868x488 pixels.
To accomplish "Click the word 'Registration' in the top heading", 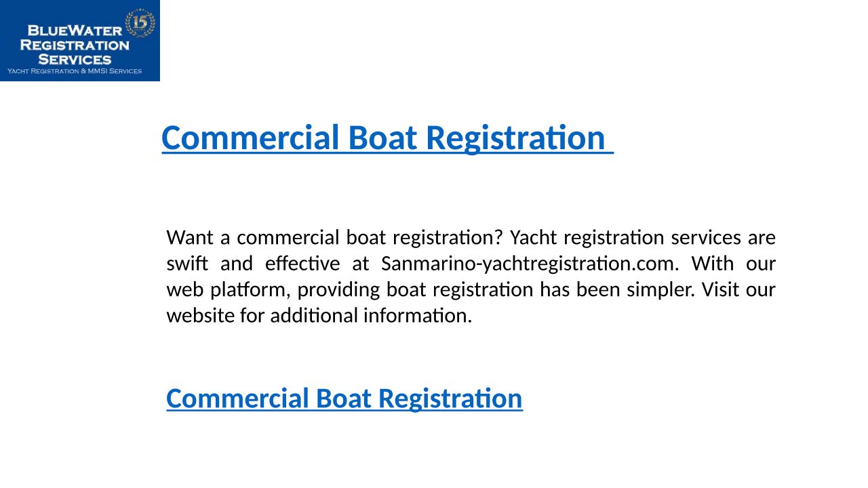I will point(515,138).
